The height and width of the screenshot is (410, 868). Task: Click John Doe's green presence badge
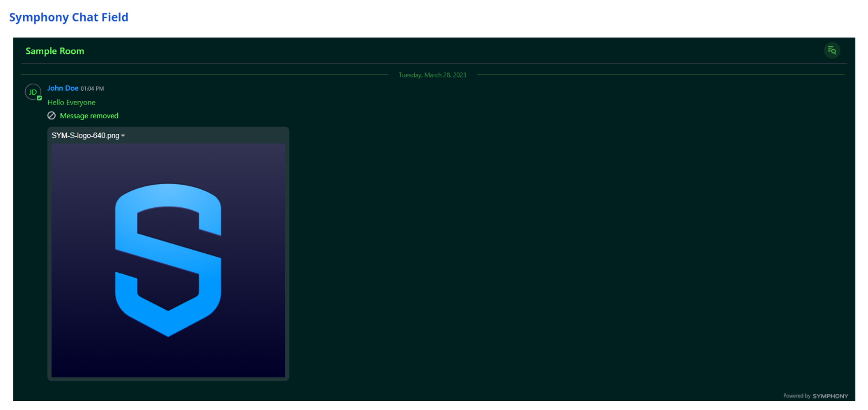tap(39, 98)
